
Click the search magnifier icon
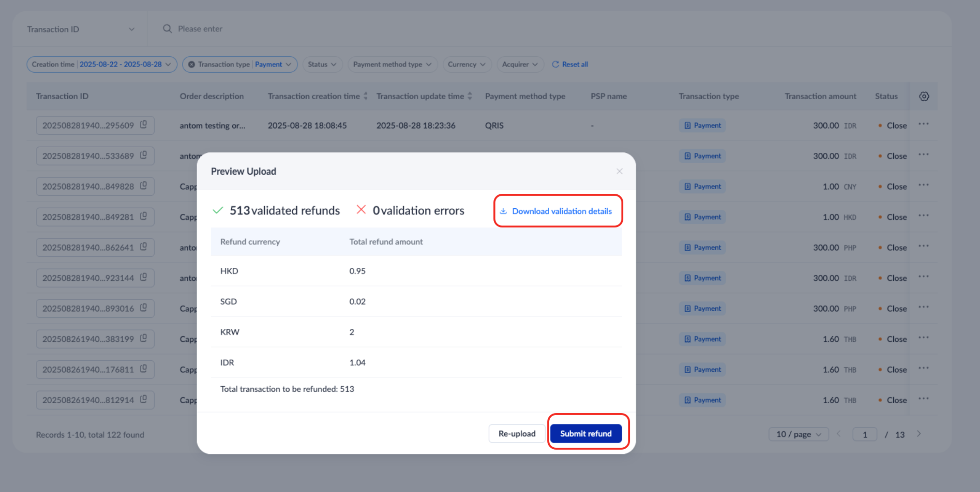(x=167, y=29)
